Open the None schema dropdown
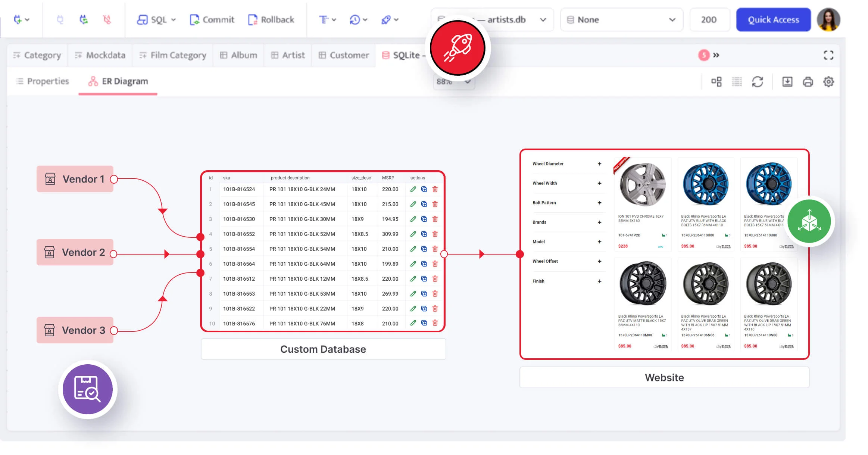The image size is (868, 455). (x=621, y=20)
